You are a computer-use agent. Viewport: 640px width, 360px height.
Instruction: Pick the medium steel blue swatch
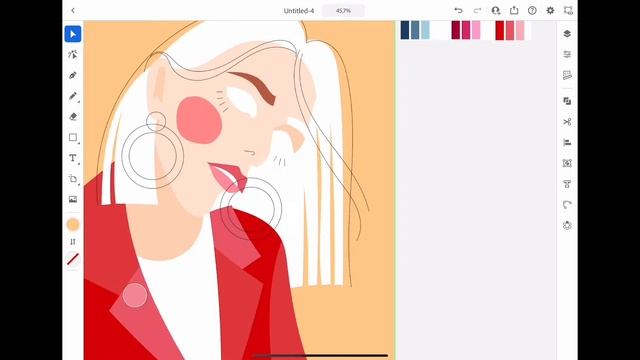415,30
